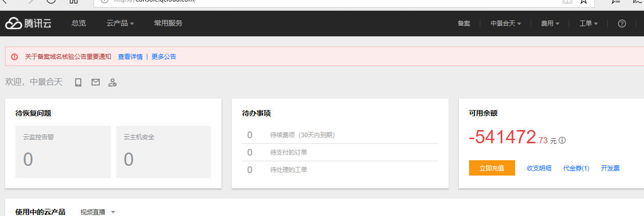The image size is (644, 216).
Task: Click the account verification user icon
Action: 113,82
